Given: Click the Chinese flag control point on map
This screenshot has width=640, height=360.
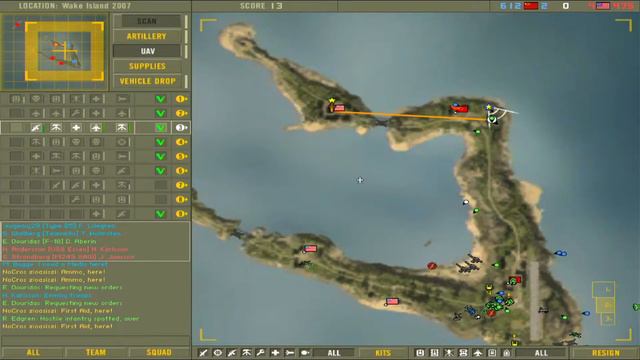Looking at the screenshot, I should 460,109.
